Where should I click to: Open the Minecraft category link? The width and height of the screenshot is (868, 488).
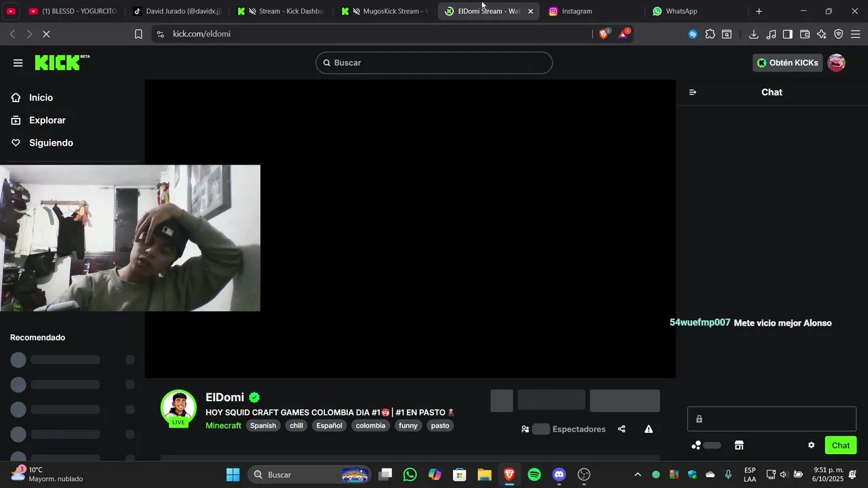tap(223, 426)
